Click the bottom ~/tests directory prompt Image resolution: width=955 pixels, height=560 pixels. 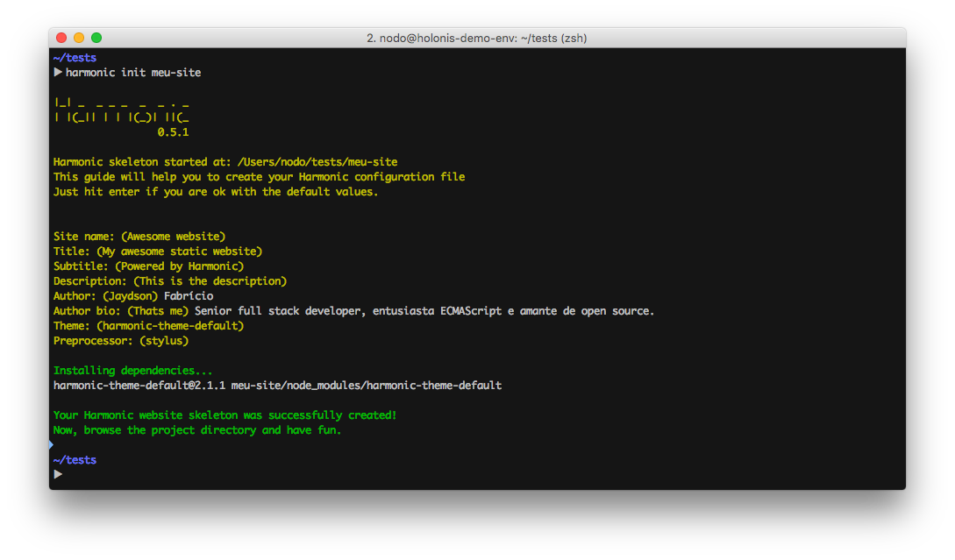coord(75,460)
